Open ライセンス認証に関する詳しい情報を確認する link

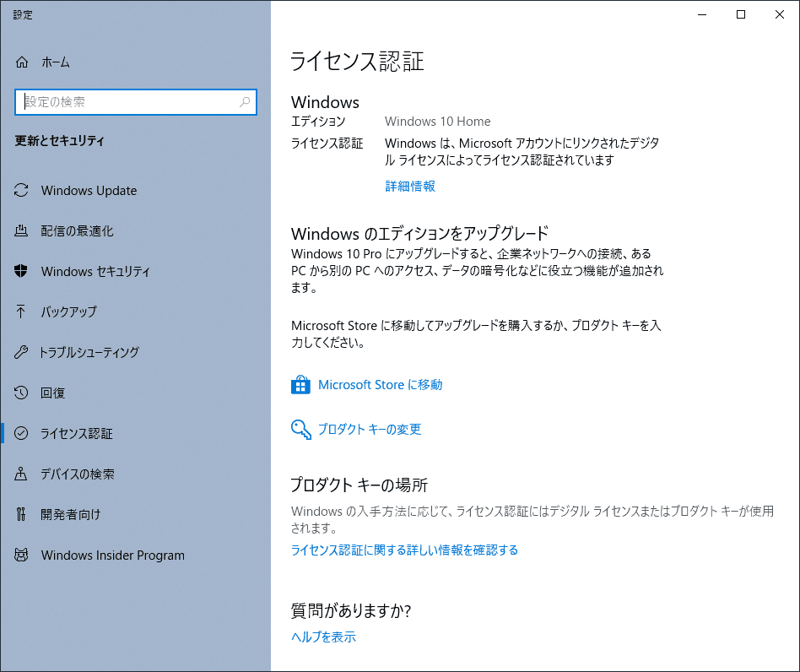[x=404, y=550]
